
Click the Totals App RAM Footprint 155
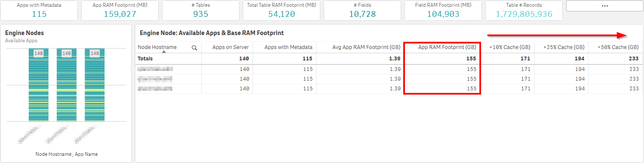[x=471, y=59]
